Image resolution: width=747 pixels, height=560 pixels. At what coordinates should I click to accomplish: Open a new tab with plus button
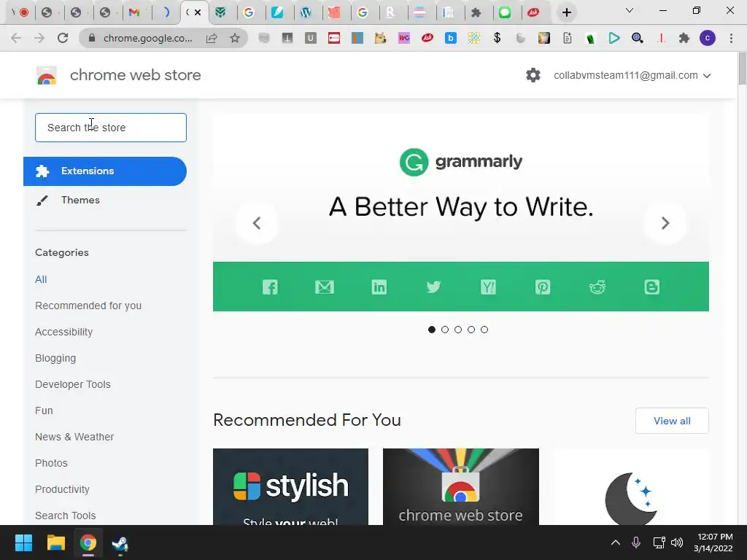[566, 12]
